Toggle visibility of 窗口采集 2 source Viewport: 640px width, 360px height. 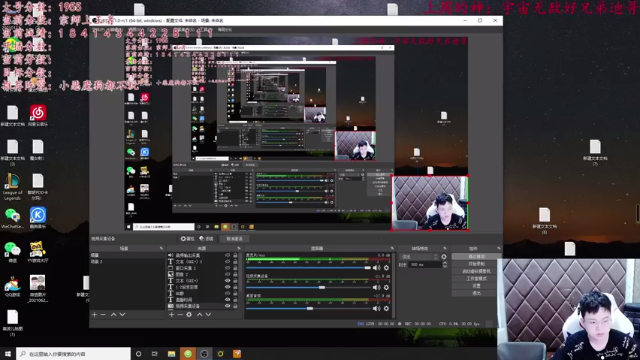tap(227, 268)
